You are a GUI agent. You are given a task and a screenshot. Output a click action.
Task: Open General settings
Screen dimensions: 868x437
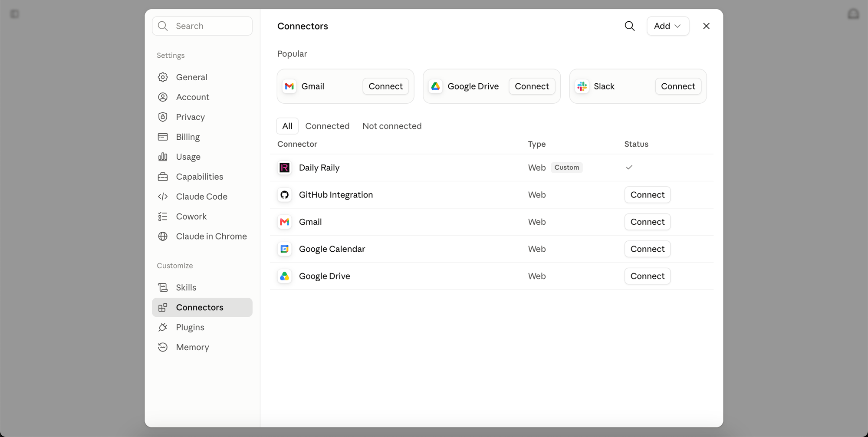(x=202, y=77)
